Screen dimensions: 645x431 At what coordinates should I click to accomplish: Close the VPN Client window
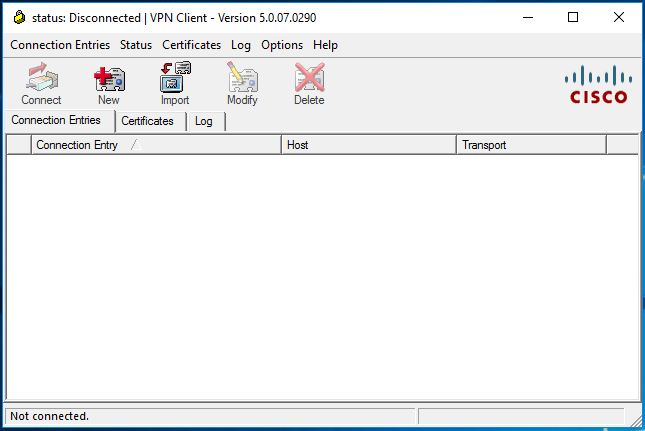(619, 17)
